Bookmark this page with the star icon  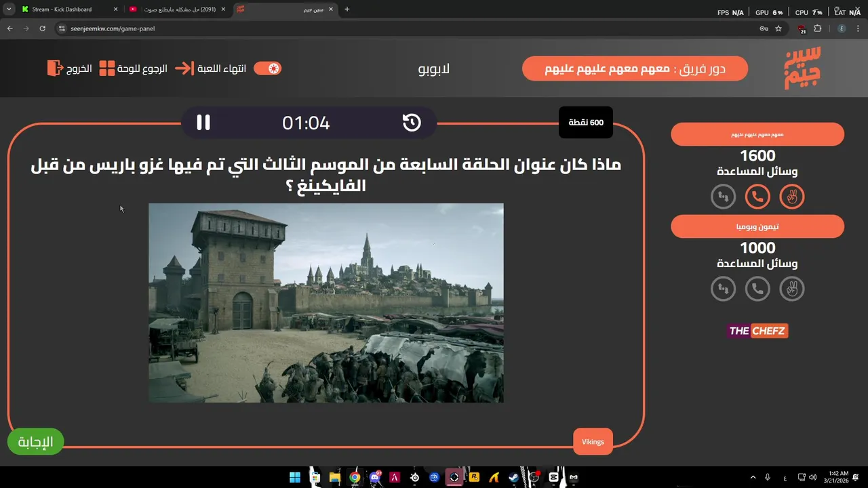(778, 28)
